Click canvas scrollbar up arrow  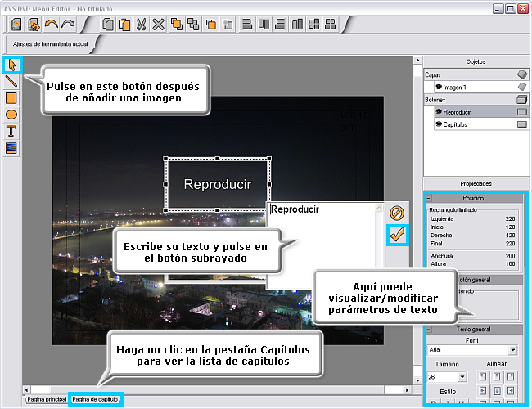click(x=417, y=61)
